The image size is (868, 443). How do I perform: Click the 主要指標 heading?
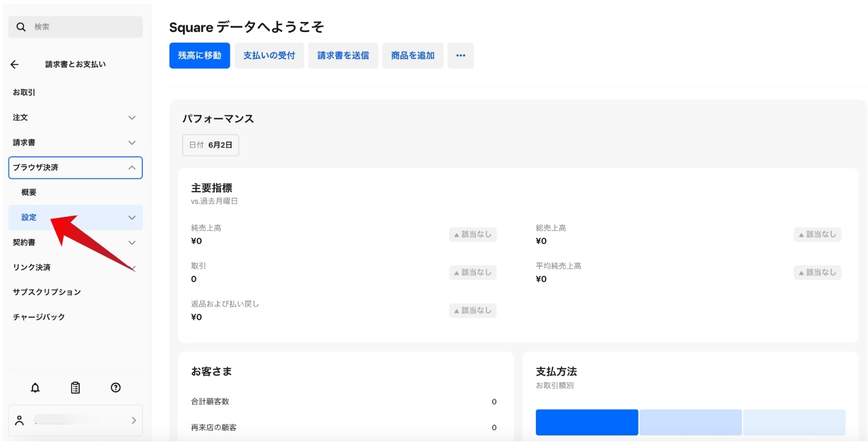coord(211,188)
